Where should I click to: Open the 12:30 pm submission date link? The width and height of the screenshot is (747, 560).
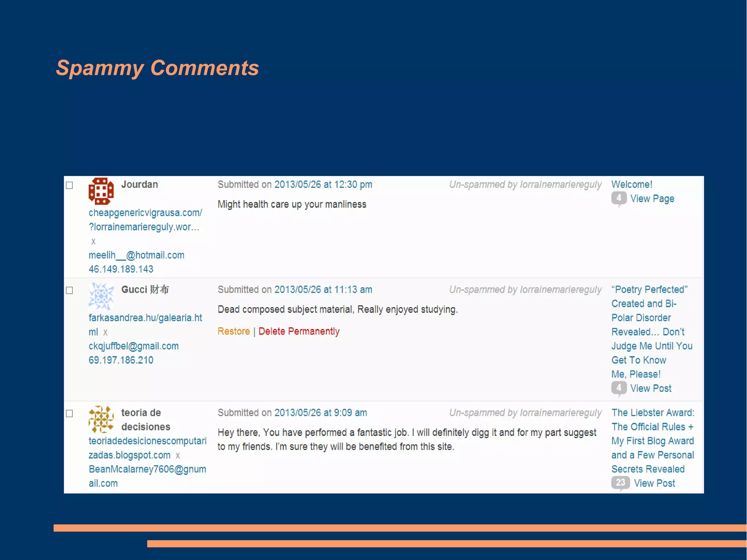coord(323,184)
